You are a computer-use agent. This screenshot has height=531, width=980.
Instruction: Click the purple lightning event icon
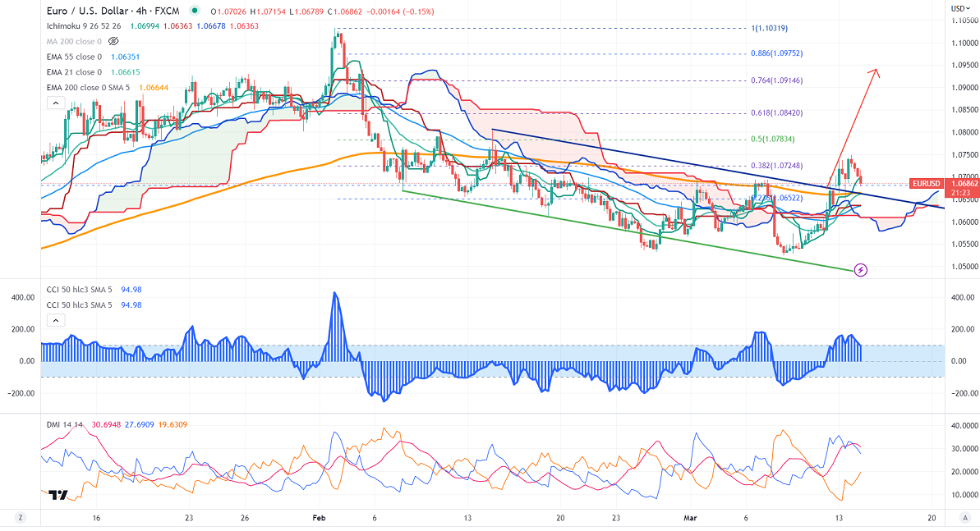pyautogui.click(x=861, y=269)
